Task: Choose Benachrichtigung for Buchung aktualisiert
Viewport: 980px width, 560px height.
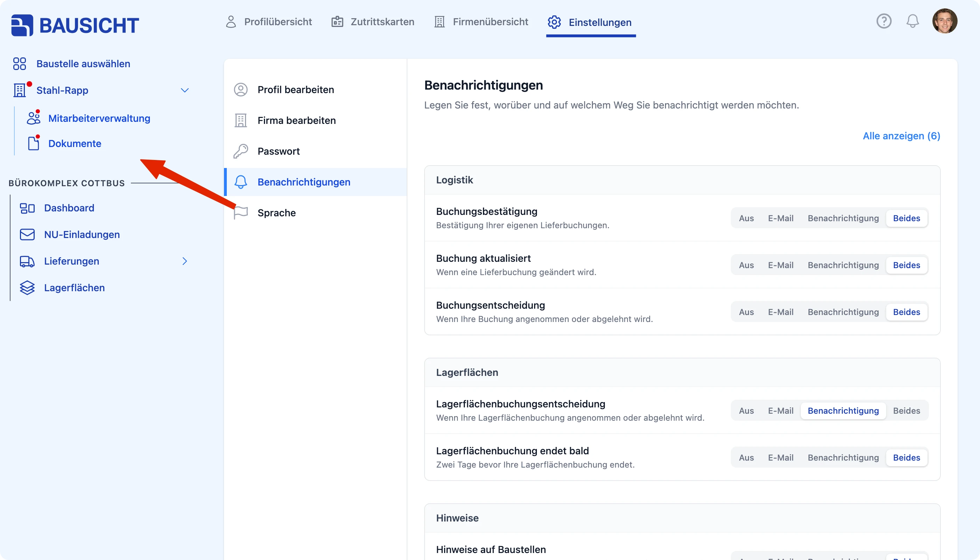Action: (843, 265)
